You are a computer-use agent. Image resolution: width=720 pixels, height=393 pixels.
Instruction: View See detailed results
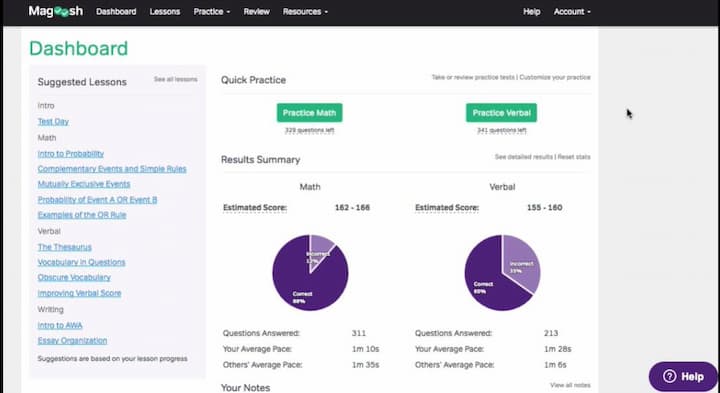[523, 157]
